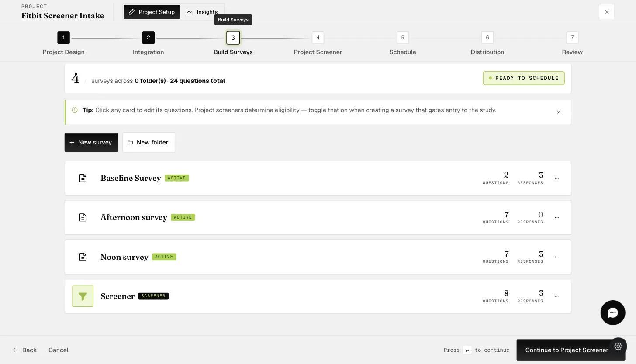Open the Noon survey title
Image resolution: width=636 pixels, height=364 pixels.
tap(124, 257)
